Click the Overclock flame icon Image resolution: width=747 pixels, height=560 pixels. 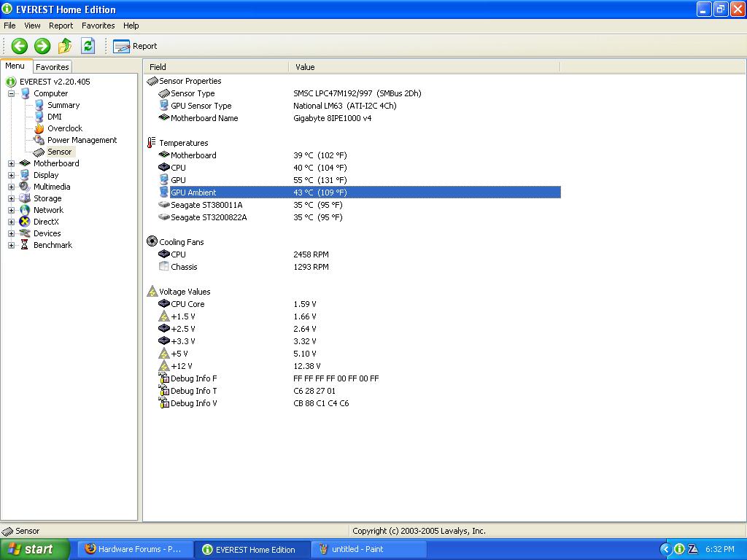coord(39,128)
